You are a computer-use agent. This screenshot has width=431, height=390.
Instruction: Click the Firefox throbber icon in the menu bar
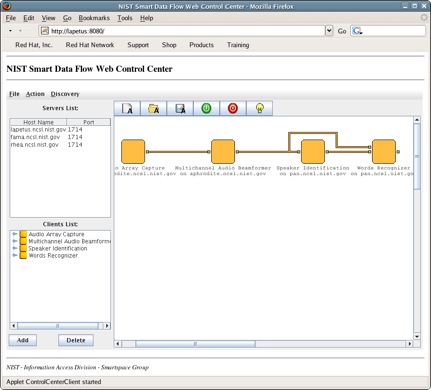(x=424, y=17)
